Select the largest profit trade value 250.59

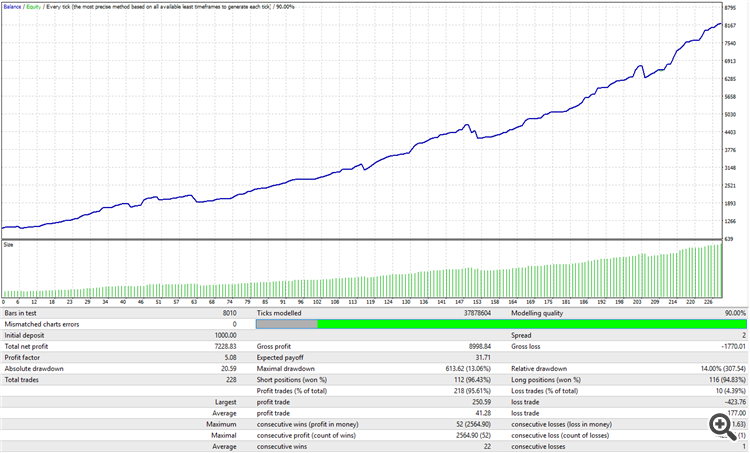[x=482, y=402]
